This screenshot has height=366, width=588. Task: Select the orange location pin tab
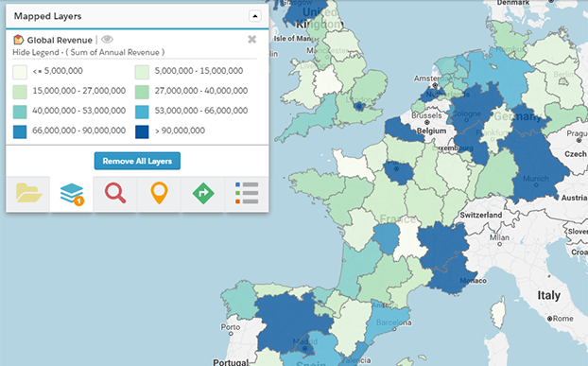tap(159, 193)
